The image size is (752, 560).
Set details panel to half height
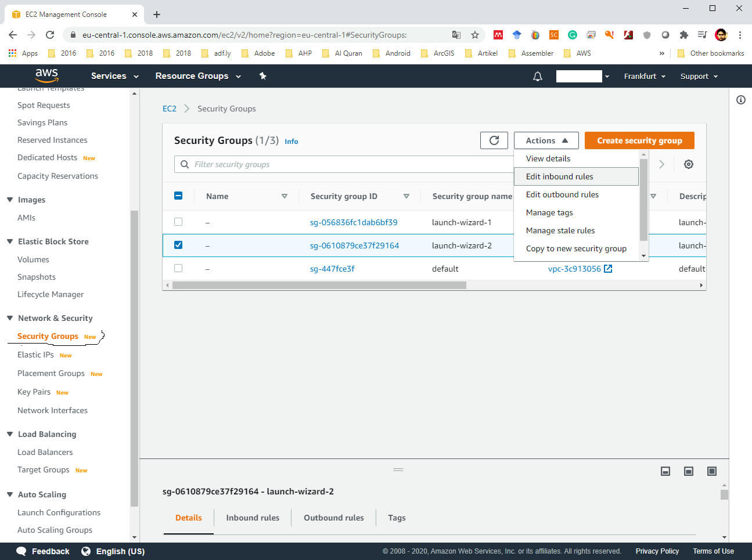tap(689, 471)
